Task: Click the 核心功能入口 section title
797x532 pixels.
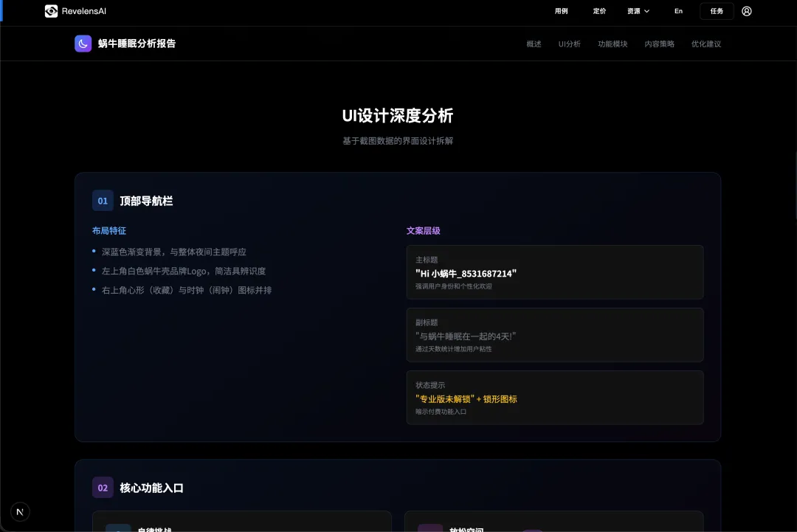Action: [151, 488]
